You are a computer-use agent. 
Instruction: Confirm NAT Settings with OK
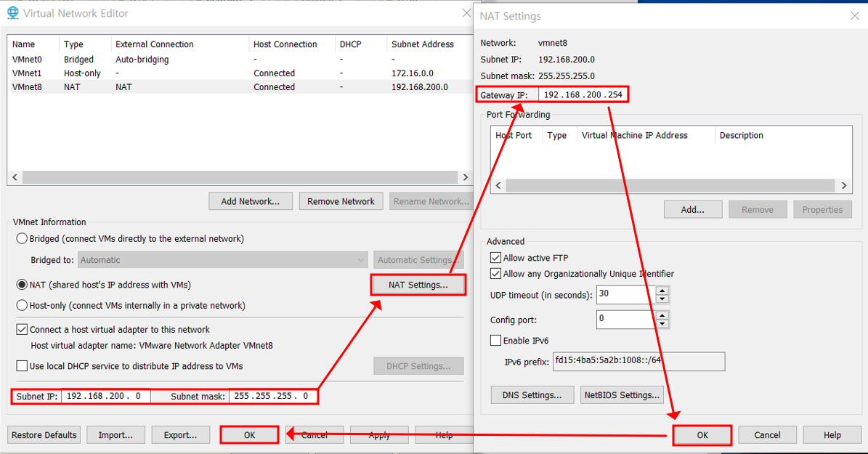tap(702, 435)
